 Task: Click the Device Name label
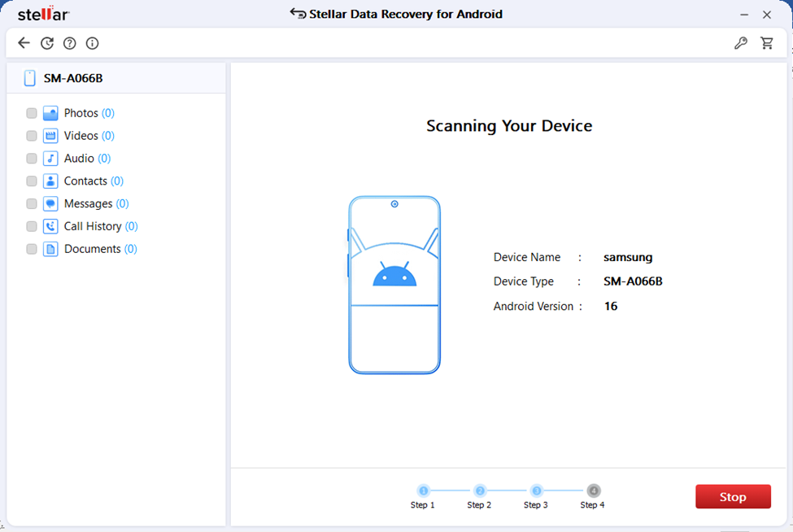pos(526,257)
